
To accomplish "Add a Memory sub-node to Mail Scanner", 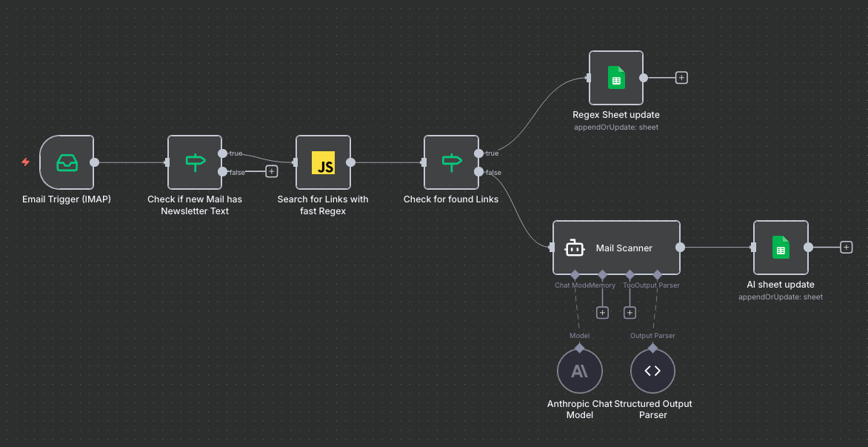I will tap(602, 312).
